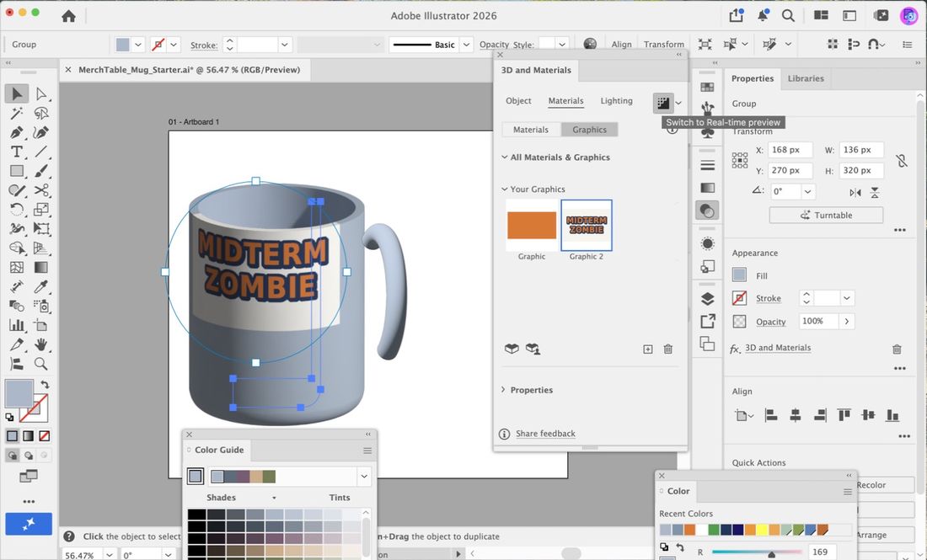Expand the Properties section in 3D panel
The image size is (927, 560).
pyautogui.click(x=503, y=390)
